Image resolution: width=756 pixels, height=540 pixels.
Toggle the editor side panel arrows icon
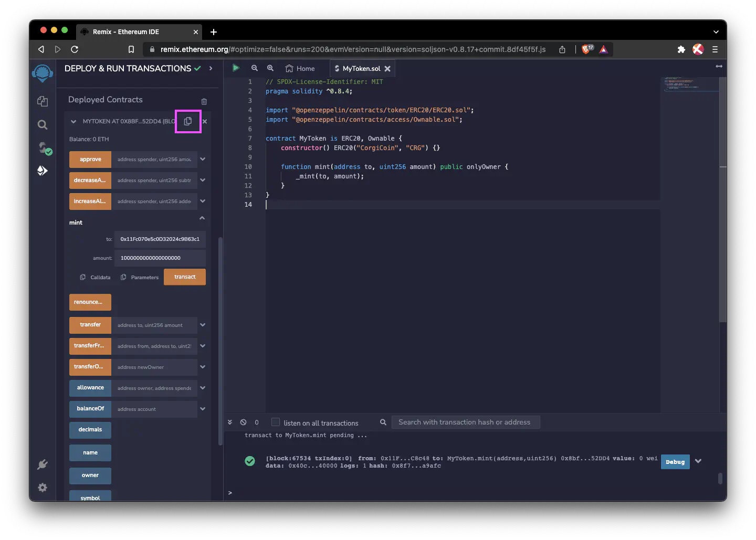[719, 66]
